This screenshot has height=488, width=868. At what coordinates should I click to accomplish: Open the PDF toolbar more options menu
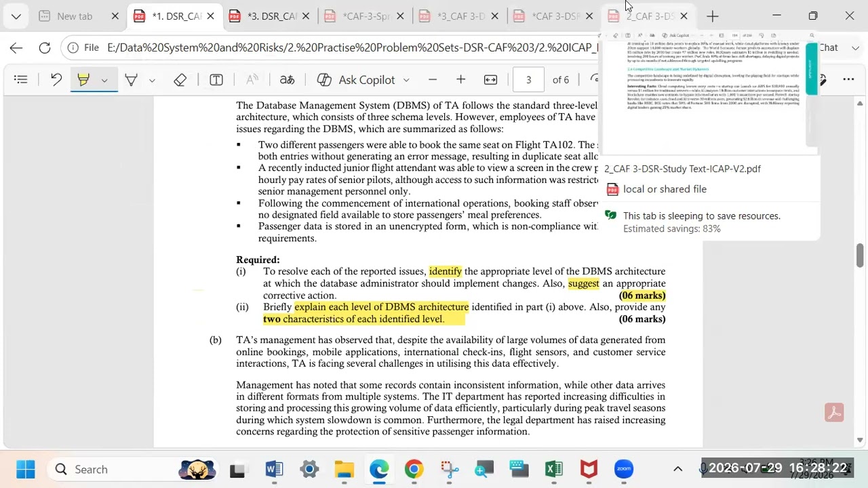click(x=848, y=80)
